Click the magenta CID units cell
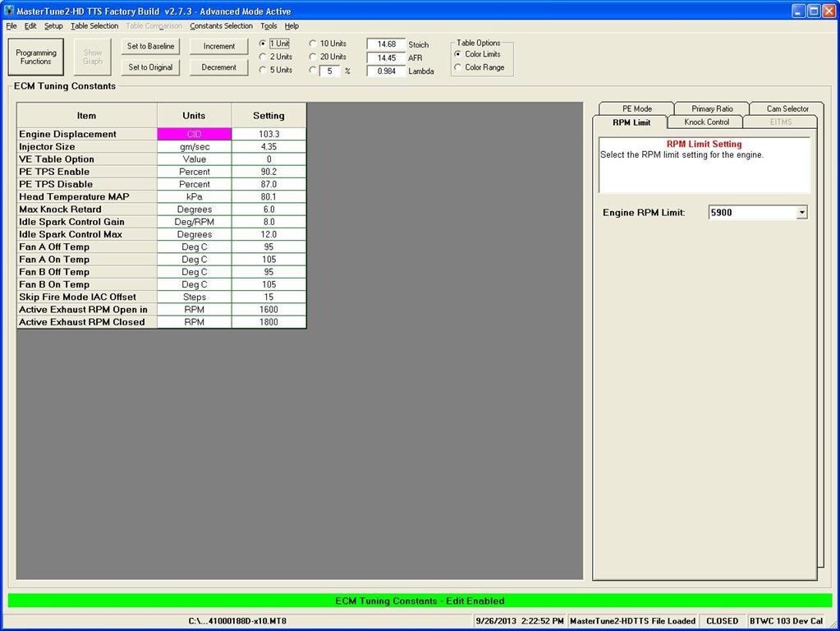Screen dimensions: 840x631 pyautogui.click(x=195, y=134)
